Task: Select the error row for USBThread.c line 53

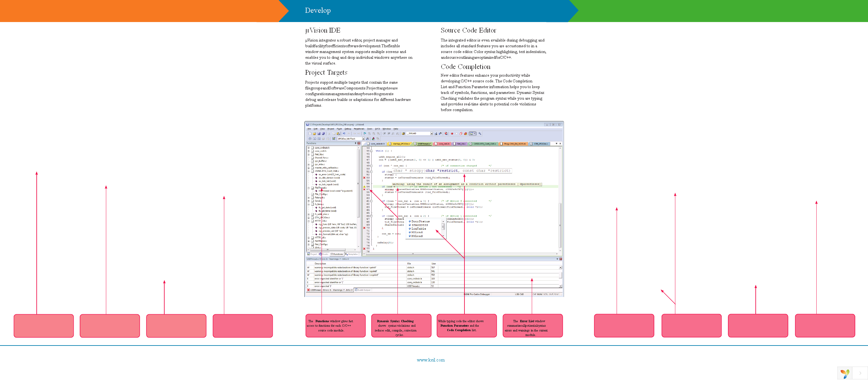Action: click(x=432, y=286)
